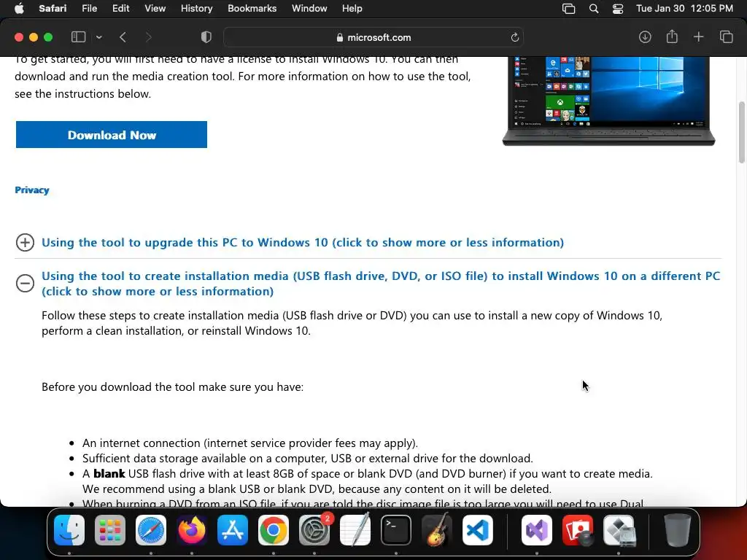
Task: Click the 'Sufficient data storage available' bullet
Action: [x=308, y=458]
